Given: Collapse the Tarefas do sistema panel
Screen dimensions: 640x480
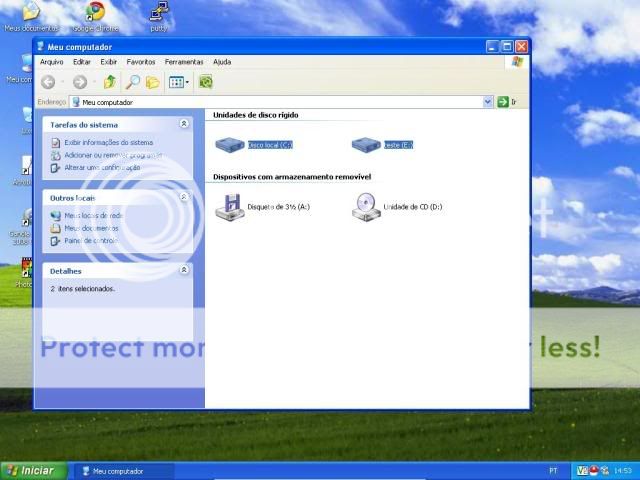Looking at the screenshot, I should 184,124.
